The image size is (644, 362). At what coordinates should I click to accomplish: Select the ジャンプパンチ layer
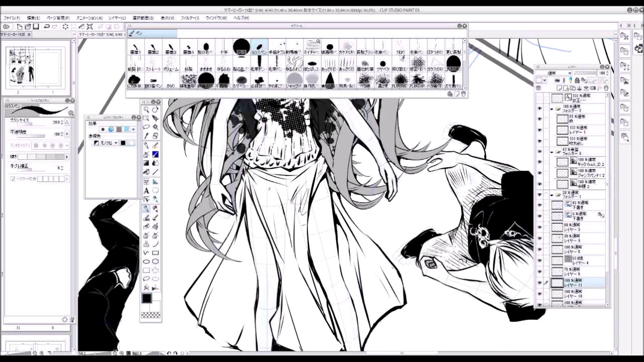point(579,173)
